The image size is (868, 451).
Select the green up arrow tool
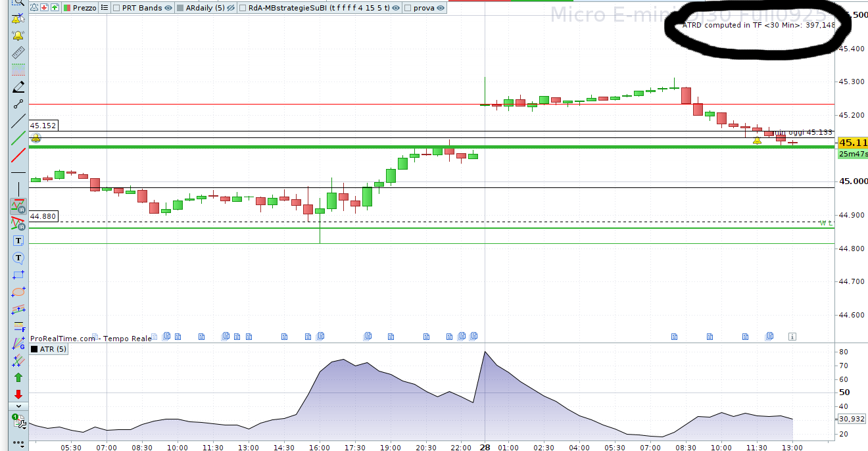[x=18, y=377]
